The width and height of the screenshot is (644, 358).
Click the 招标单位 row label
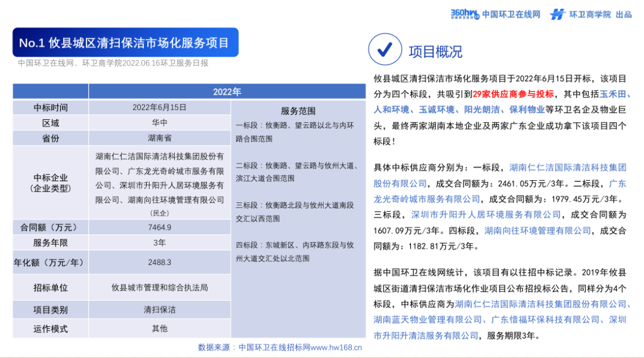(x=51, y=288)
